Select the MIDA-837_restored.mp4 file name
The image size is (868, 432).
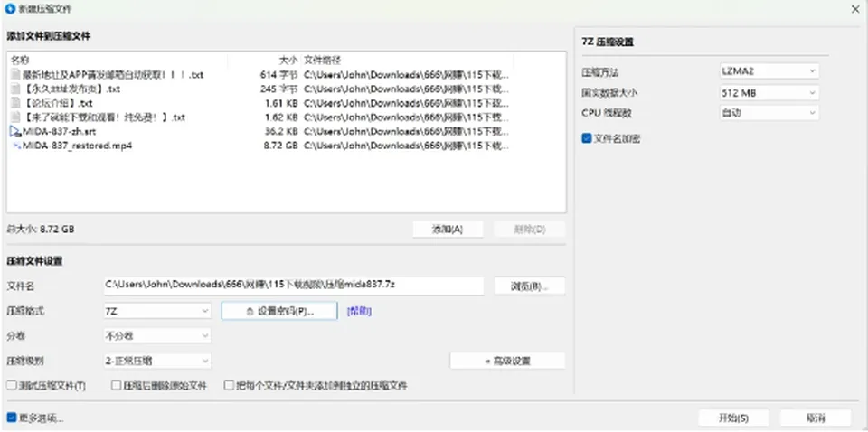[78, 146]
